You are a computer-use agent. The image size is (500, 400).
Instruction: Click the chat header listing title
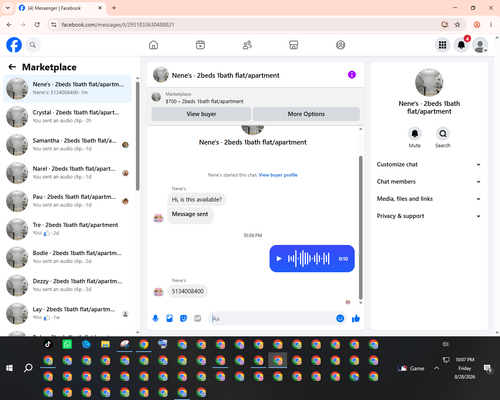tap(225, 75)
